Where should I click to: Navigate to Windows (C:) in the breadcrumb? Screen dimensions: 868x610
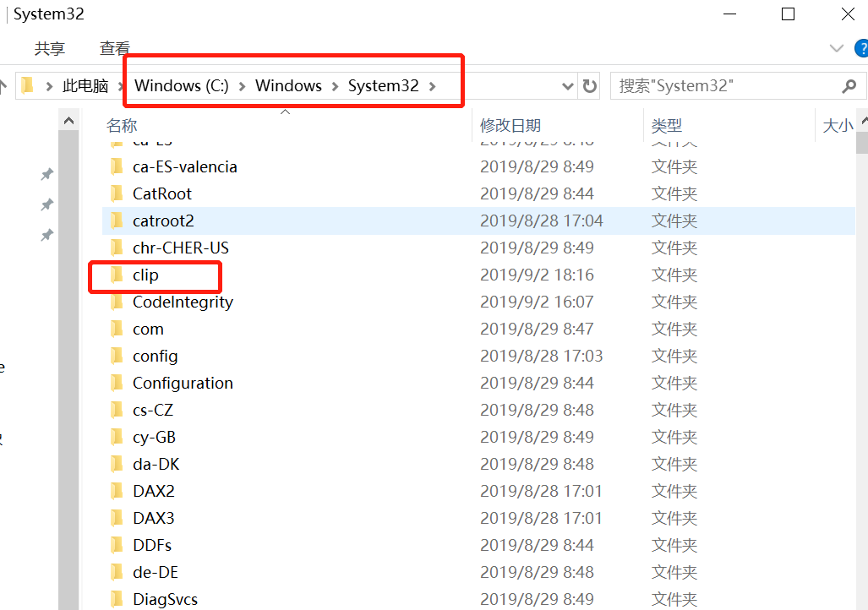[180, 85]
